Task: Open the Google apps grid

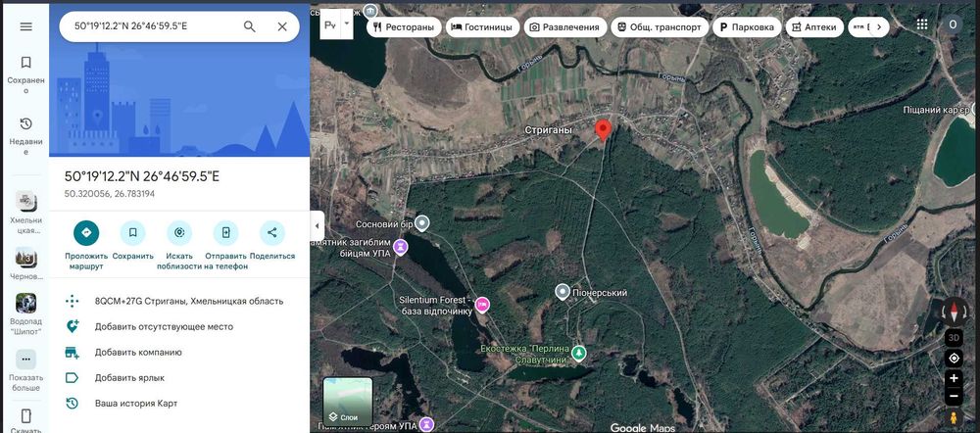Action: (922, 24)
